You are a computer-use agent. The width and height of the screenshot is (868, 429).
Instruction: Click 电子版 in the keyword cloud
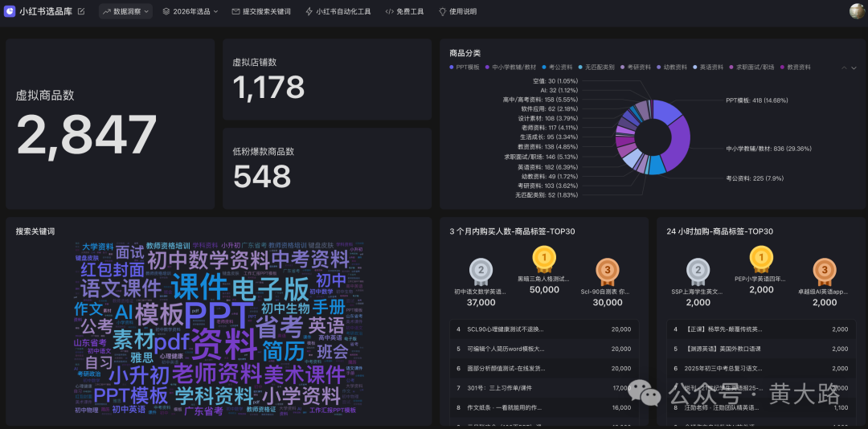click(x=271, y=289)
